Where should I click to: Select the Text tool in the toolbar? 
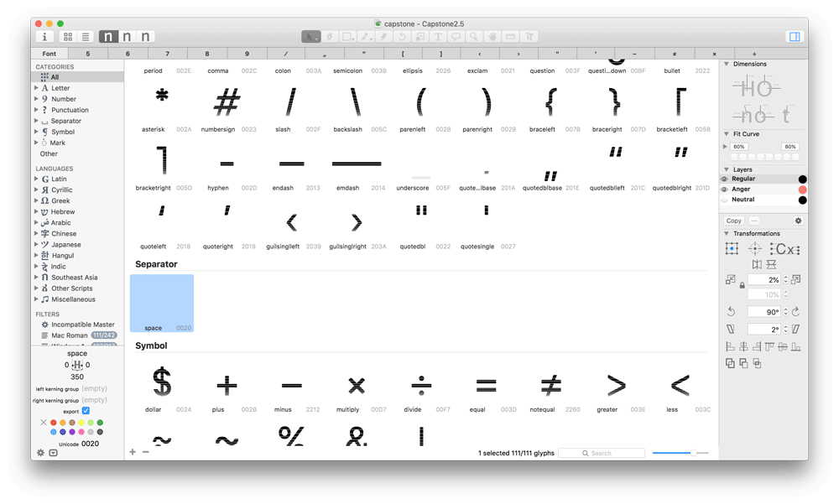point(438,37)
